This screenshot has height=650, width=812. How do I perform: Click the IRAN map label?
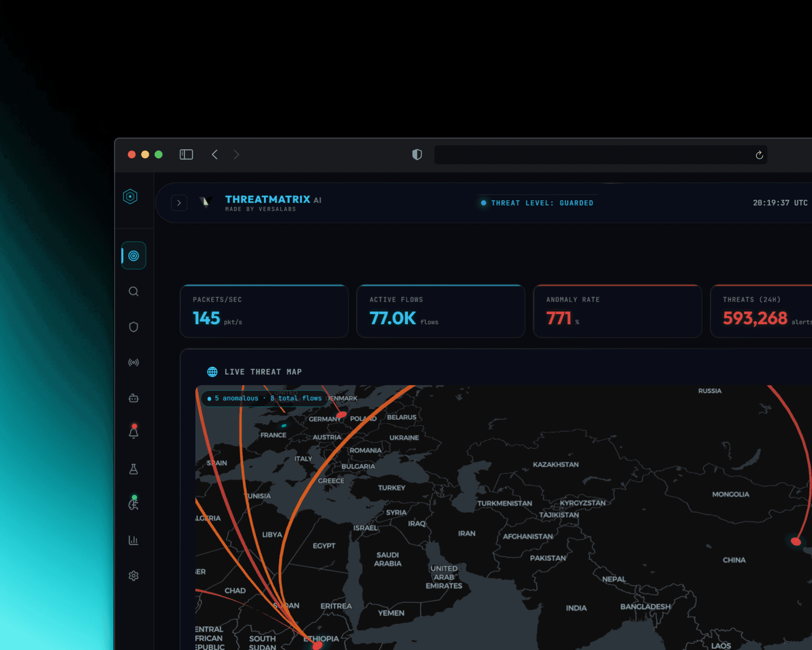tap(467, 534)
